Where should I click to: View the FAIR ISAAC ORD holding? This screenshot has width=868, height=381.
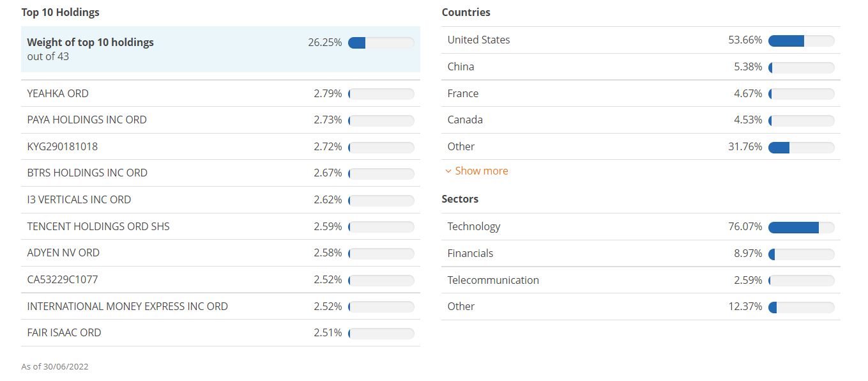coord(63,332)
